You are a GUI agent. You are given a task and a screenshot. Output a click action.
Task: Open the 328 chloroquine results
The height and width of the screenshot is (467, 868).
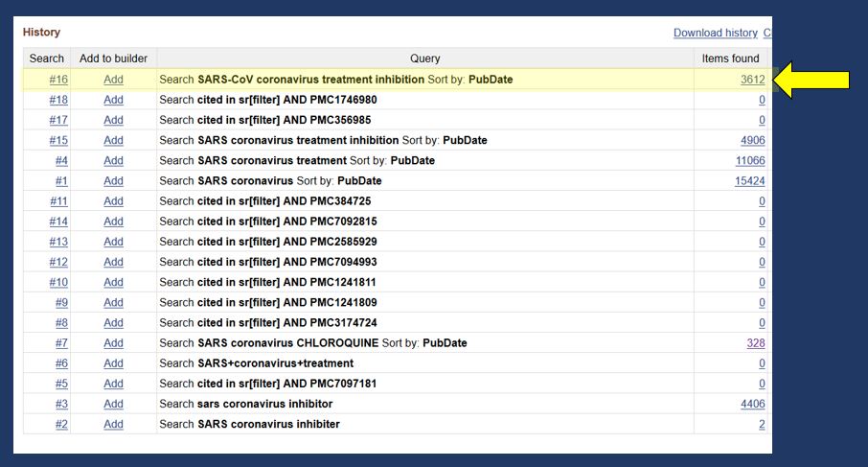[x=755, y=343]
